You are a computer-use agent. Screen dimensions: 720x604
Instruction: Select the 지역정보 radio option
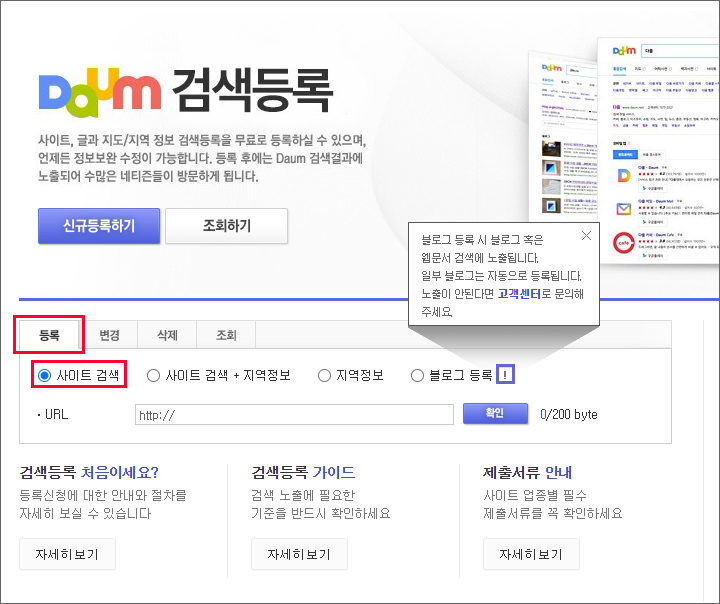point(324,376)
